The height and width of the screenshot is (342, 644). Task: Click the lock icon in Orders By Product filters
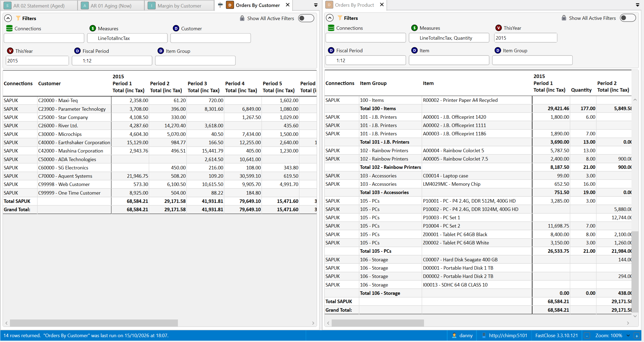[x=564, y=18]
